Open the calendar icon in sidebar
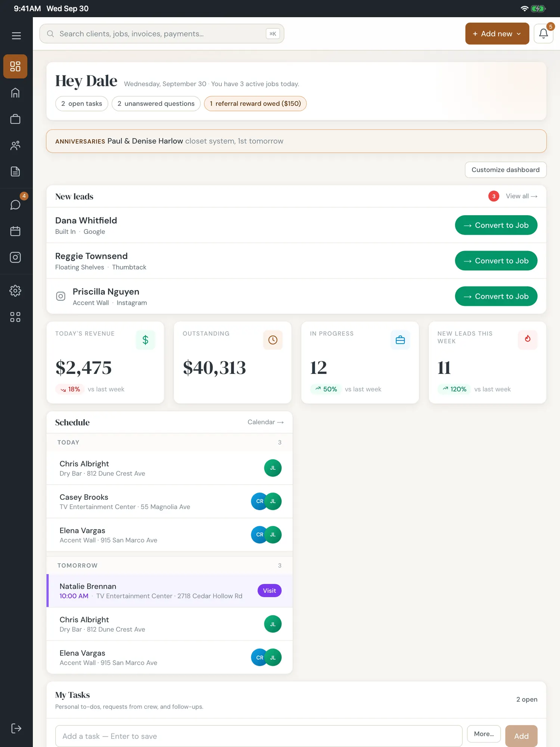 (x=15, y=231)
